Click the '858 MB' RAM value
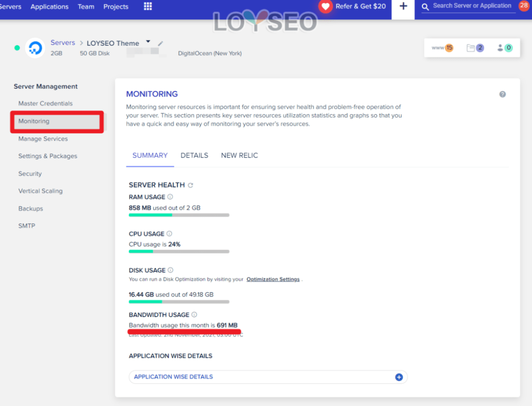 140,208
